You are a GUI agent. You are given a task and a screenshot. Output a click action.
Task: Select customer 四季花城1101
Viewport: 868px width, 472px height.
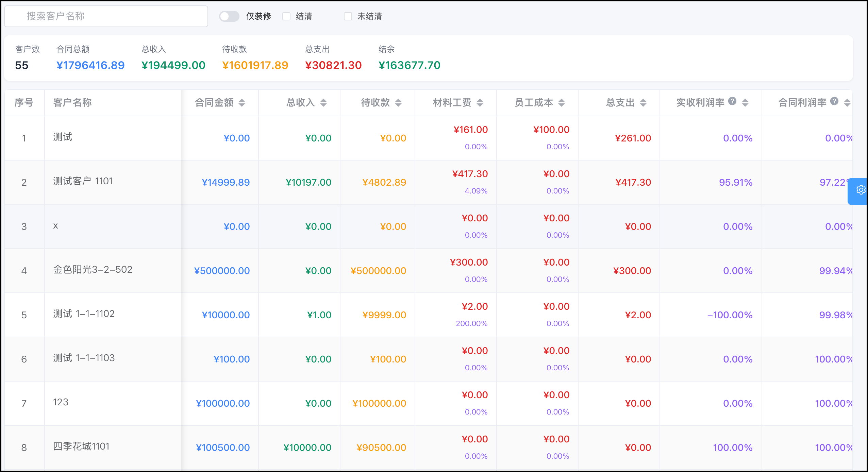click(81, 446)
